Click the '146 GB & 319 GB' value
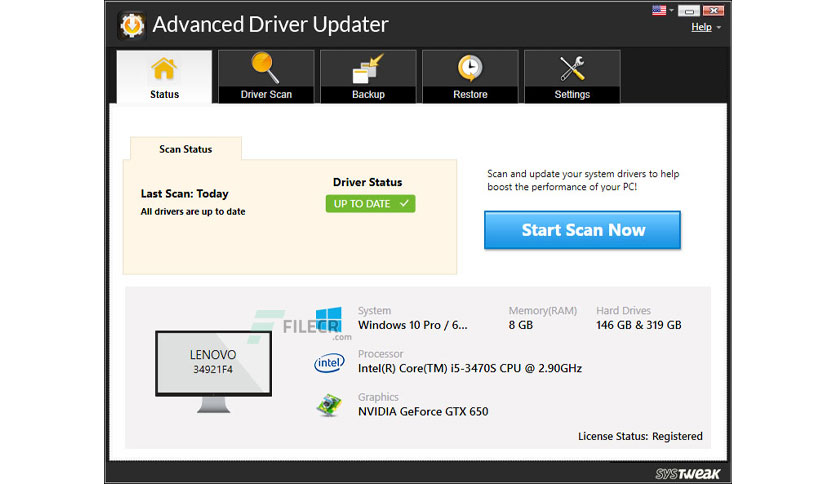This screenshot has width=836, height=484. [639, 325]
